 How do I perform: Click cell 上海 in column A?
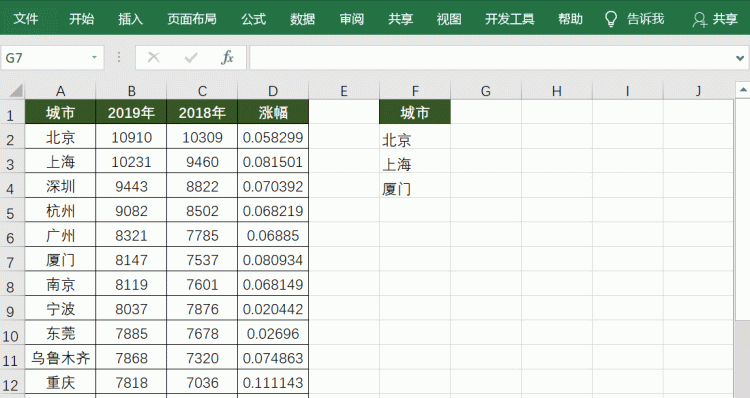tap(60, 162)
